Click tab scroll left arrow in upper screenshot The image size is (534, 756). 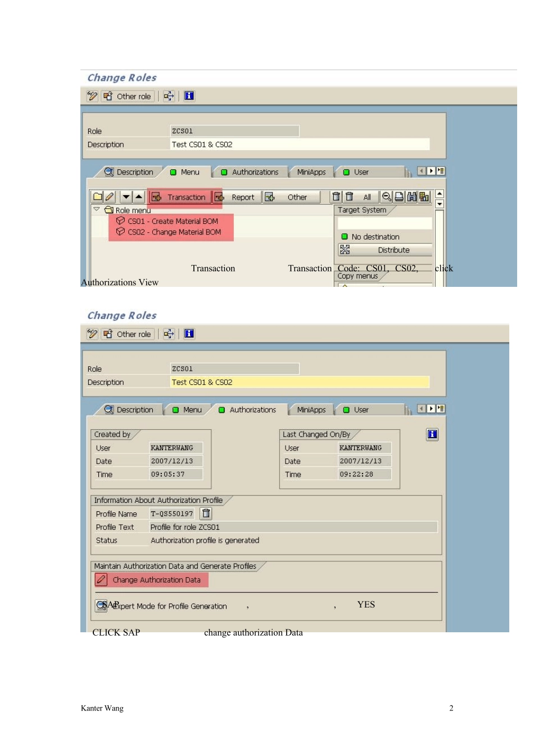point(422,171)
